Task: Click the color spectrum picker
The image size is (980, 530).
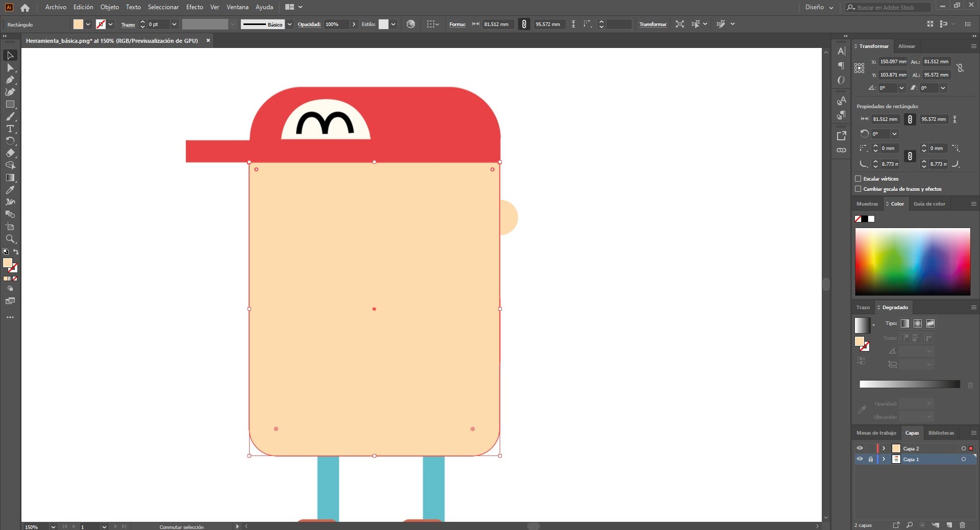Action: [912, 261]
